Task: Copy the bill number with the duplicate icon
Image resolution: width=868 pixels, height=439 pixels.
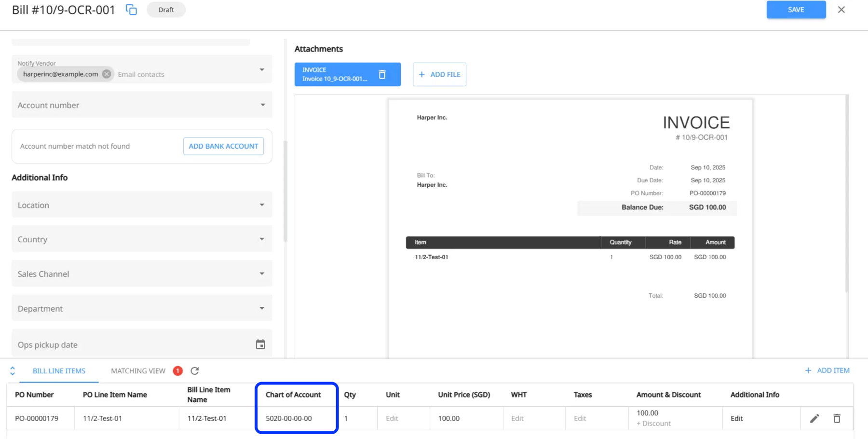Action: point(131,10)
